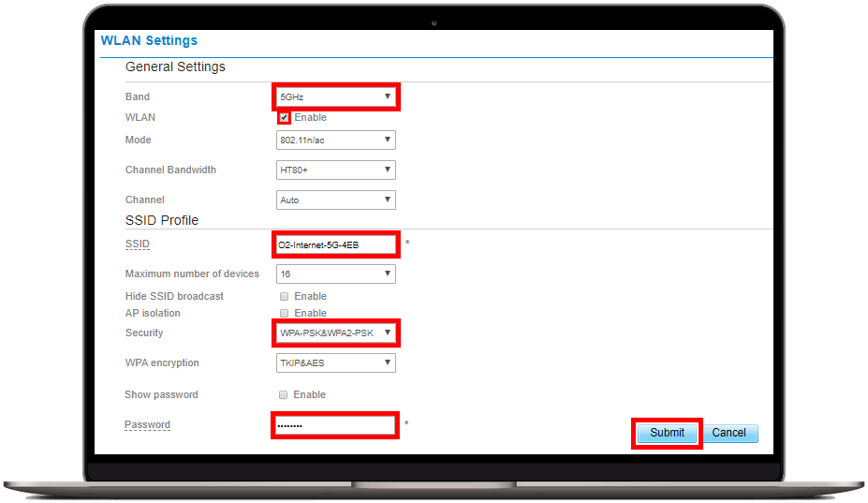Click the SSID field containing O2-Internet-5G-4EB
868x503 pixels.
tap(335, 244)
